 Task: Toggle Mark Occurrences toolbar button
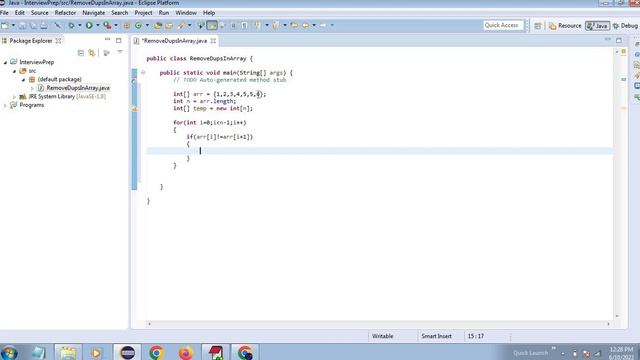[x=212, y=25]
